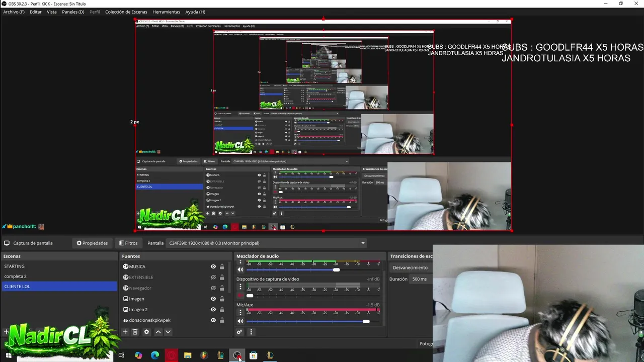Image resolution: width=644 pixels, height=362 pixels.
Task: Open Herramientas menu
Action: (167, 12)
